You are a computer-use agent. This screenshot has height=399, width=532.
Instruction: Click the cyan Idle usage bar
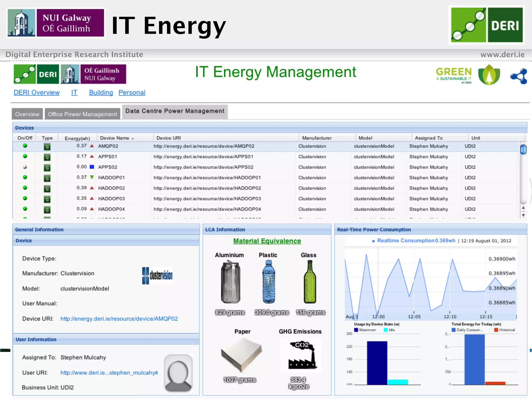398,382
